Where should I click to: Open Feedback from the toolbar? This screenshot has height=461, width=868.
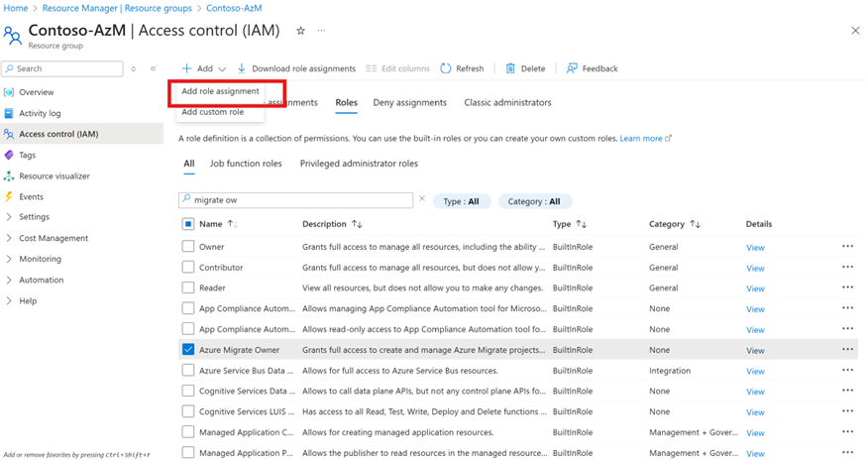click(572, 68)
